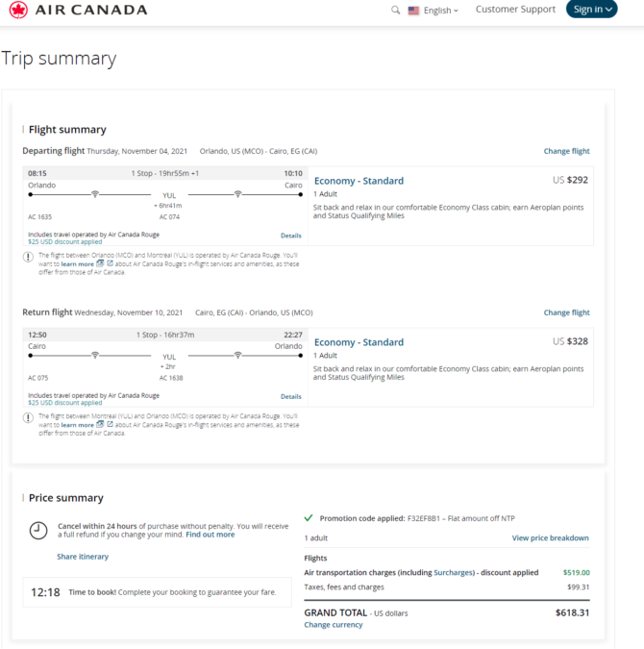This screenshot has width=644, height=649.
Task: Click the first Wi-Fi icon on AC 1635 segment
Action: tap(95, 193)
